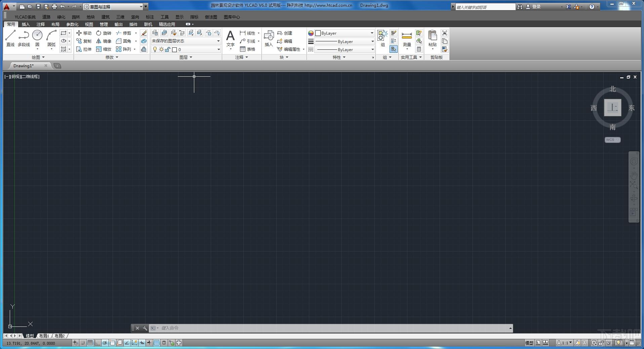Toggle the light bulb layer on/off icon
The height and width of the screenshot is (349, 644).
point(155,49)
